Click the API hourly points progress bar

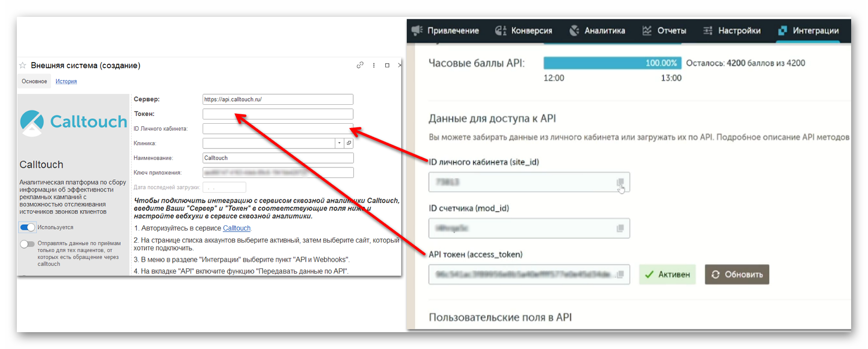(612, 63)
